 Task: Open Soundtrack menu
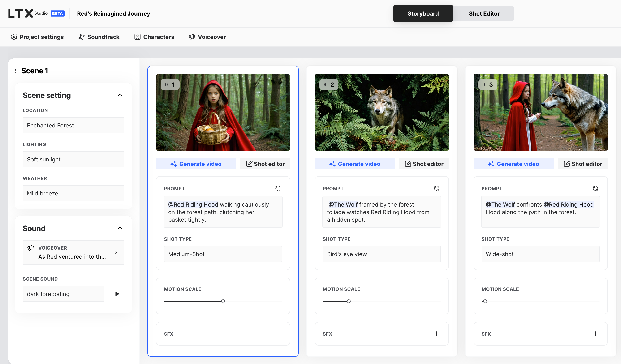[x=99, y=37]
